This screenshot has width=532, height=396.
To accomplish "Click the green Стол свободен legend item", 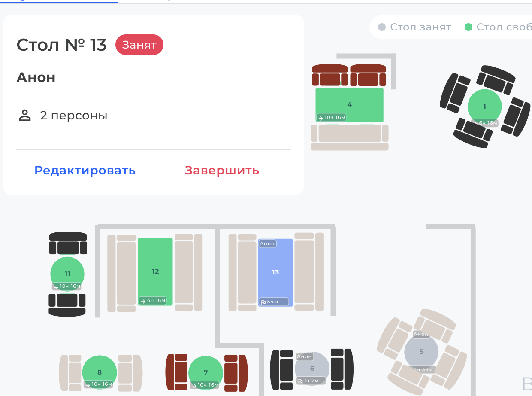I will tap(498, 27).
